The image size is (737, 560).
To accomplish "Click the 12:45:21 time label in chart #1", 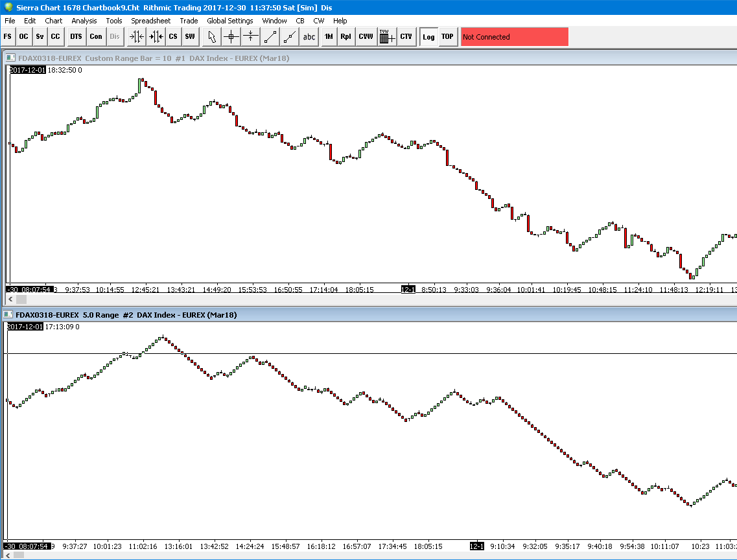I will pos(145,290).
